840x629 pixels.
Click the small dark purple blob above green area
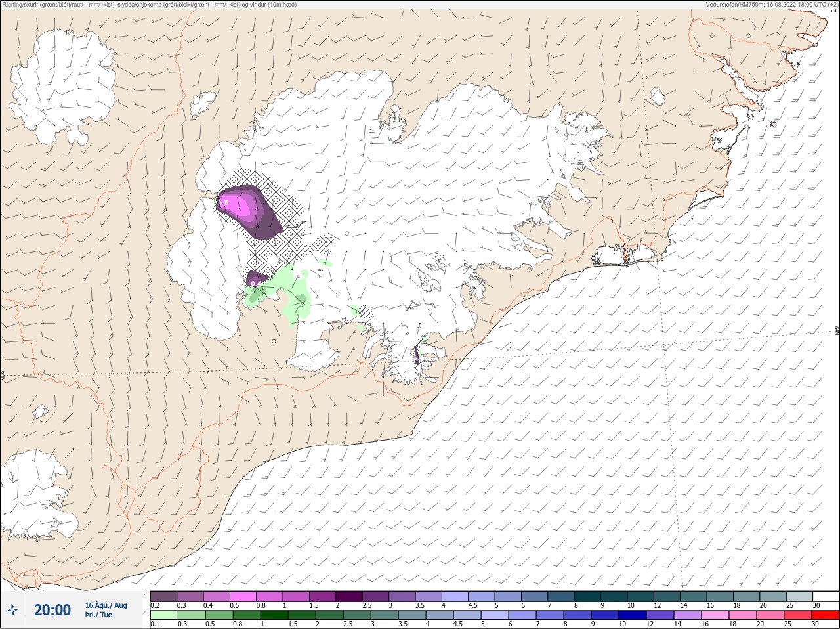tap(257, 278)
